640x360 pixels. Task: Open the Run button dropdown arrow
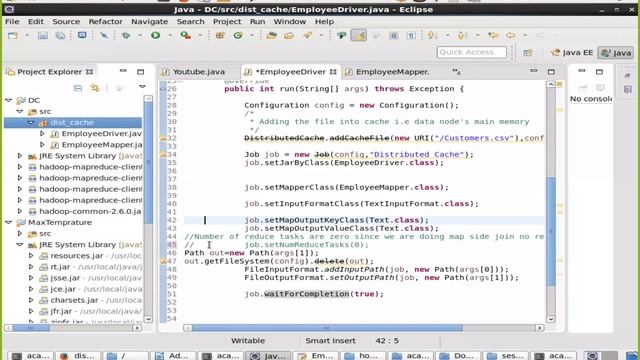coord(170,36)
